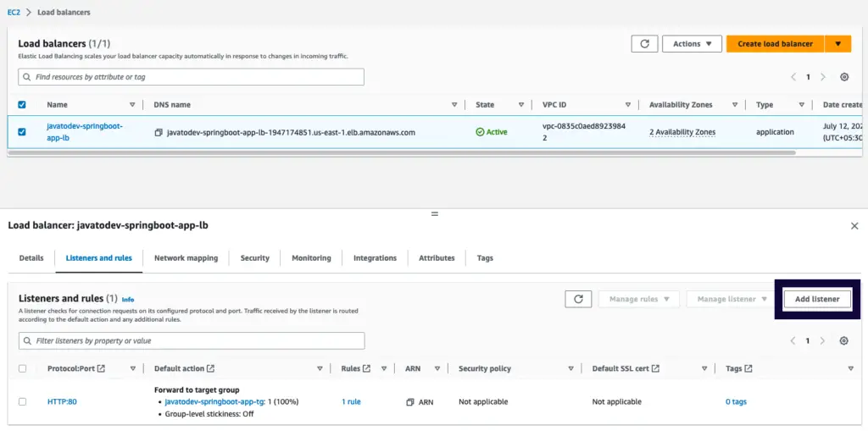The height and width of the screenshot is (431, 868).
Task: Close the load balancer details panel
Action: 854,226
